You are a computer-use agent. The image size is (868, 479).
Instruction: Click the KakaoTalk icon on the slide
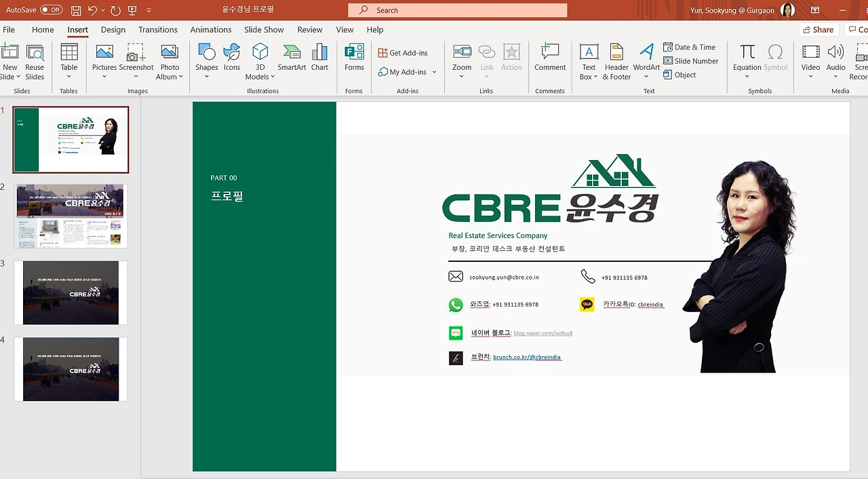(x=587, y=305)
